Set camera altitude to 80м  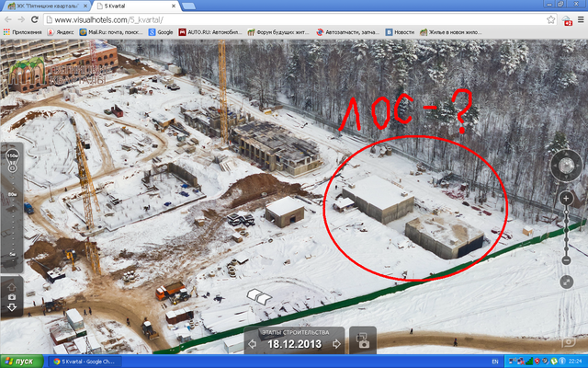pyautogui.click(x=12, y=194)
